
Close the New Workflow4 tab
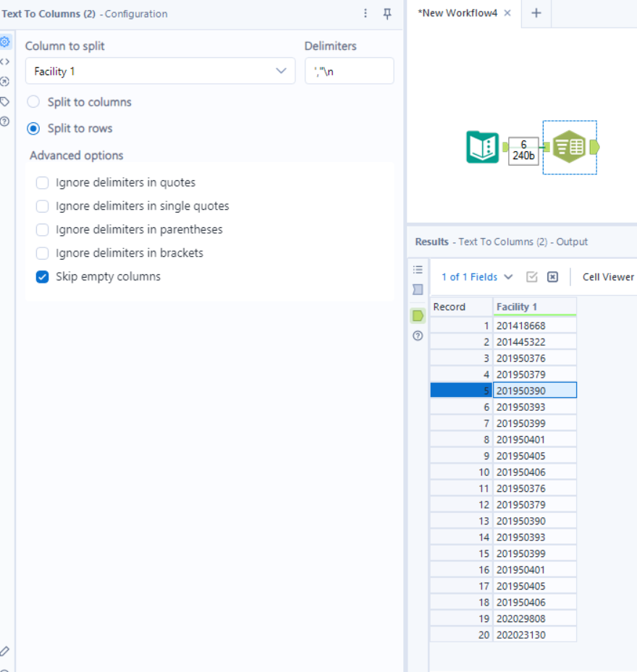[x=507, y=13]
